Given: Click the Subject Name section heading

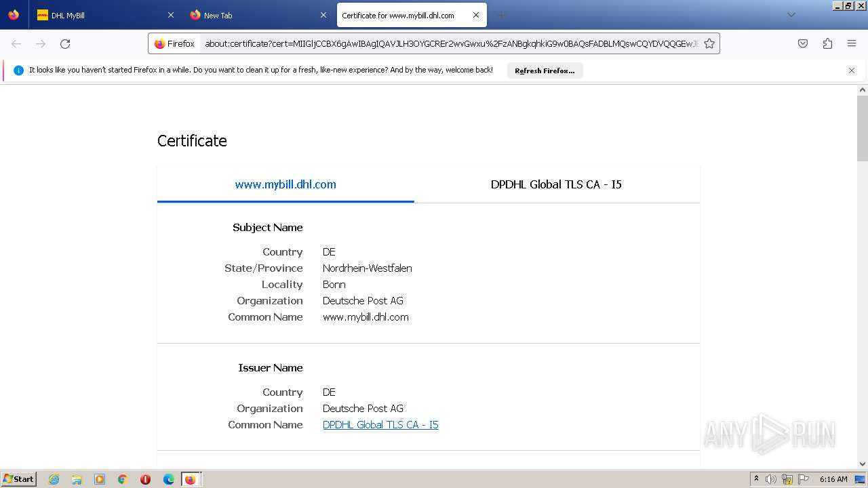Looking at the screenshot, I should tap(267, 228).
